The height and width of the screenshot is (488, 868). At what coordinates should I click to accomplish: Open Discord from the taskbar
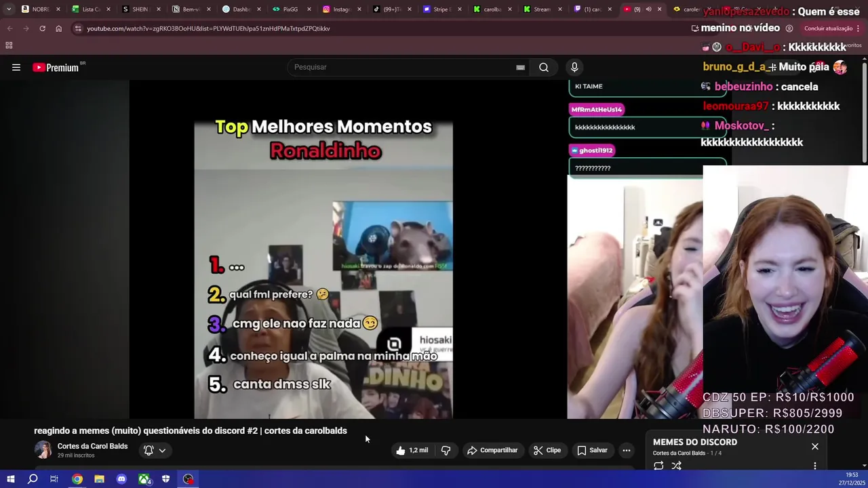click(x=121, y=479)
